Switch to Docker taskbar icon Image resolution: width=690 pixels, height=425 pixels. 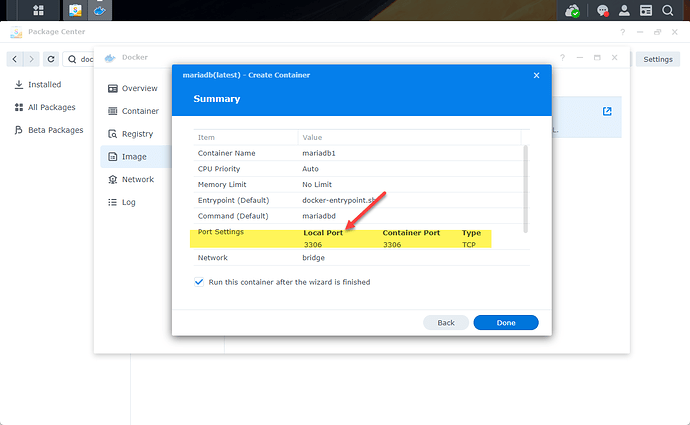pyautogui.click(x=100, y=10)
